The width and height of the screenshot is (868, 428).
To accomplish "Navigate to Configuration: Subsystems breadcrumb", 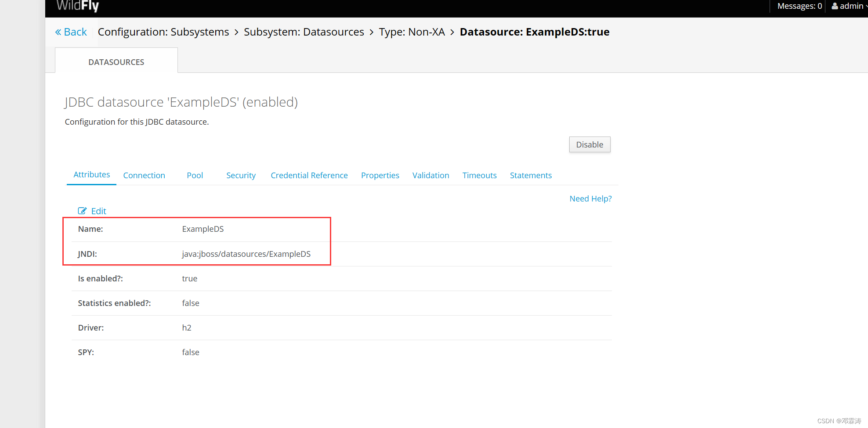I will tap(163, 32).
